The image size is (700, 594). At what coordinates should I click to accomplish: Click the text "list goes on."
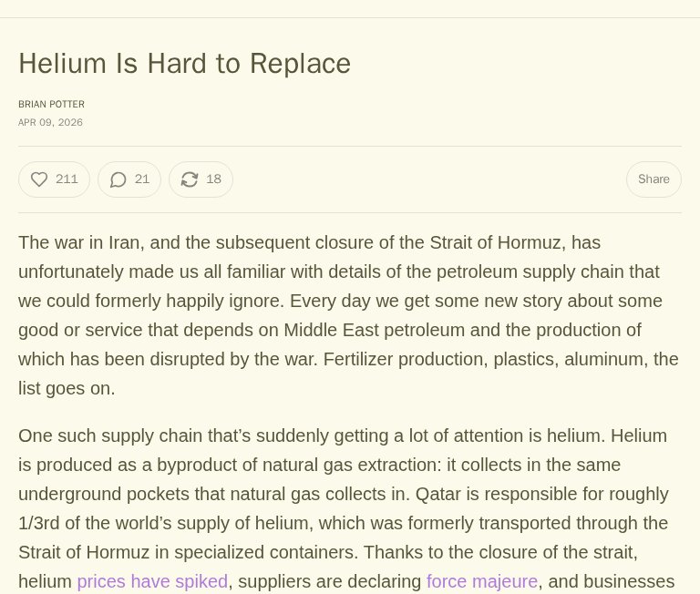pyautogui.click(x=67, y=388)
